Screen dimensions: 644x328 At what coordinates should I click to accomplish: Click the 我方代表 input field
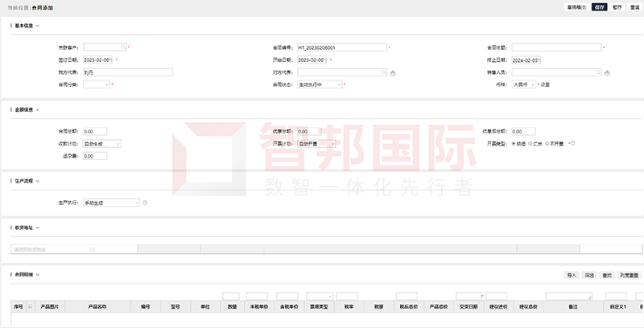pyautogui.click(x=128, y=72)
